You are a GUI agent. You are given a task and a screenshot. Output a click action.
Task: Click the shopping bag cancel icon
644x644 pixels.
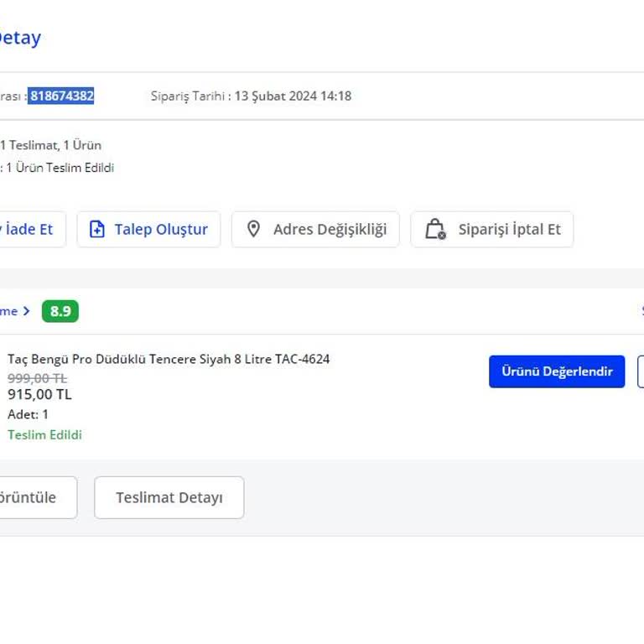click(x=434, y=229)
